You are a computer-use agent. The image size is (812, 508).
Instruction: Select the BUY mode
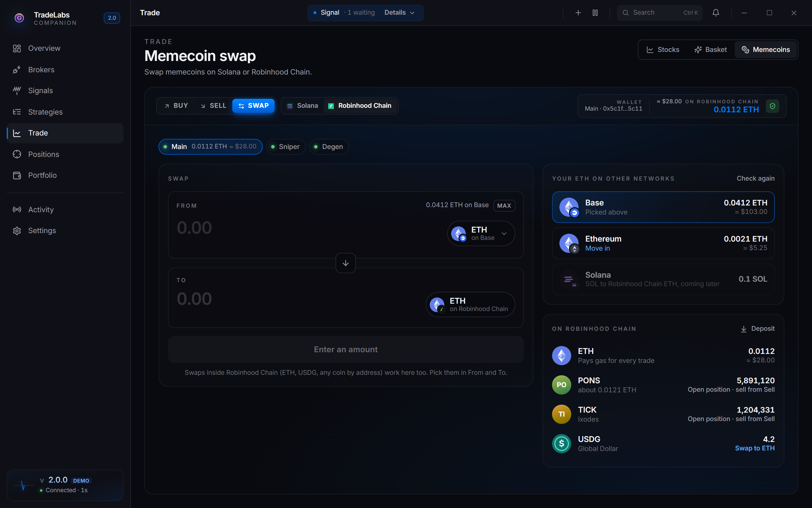pos(176,106)
